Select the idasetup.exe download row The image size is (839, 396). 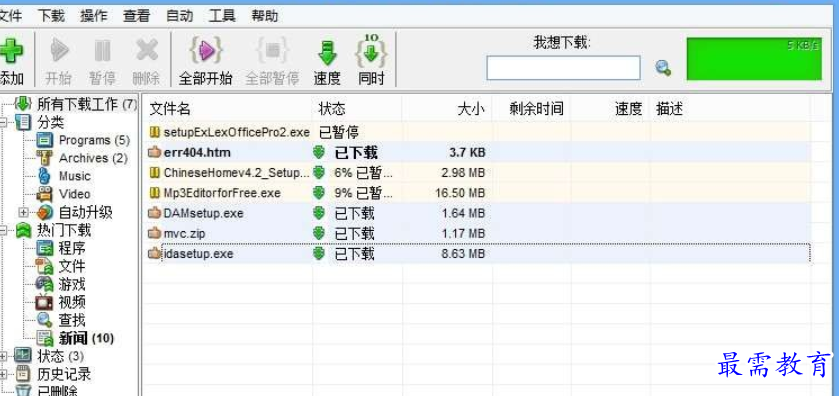(x=478, y=253)
